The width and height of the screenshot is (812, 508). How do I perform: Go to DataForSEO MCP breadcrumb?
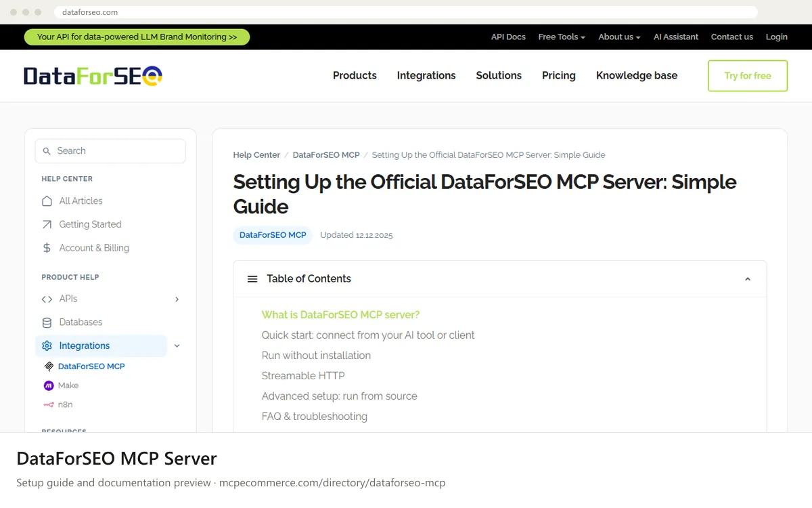[x=326, y=155]
